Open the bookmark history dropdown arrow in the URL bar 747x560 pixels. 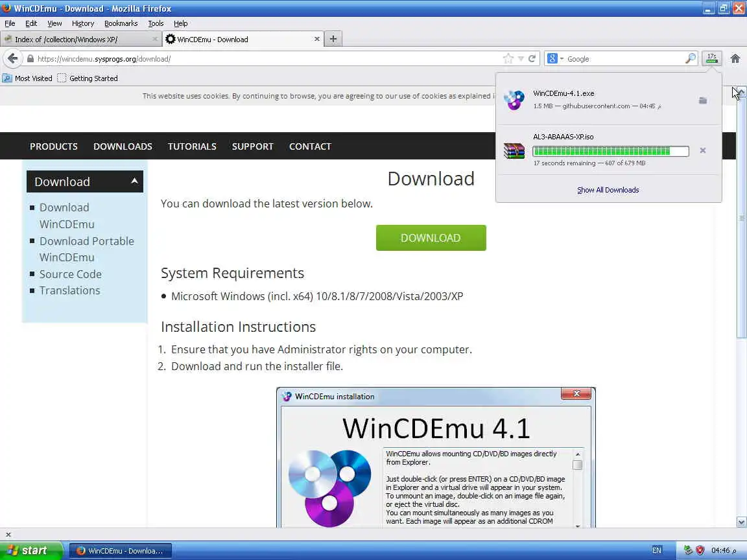[x=521, y=58]
